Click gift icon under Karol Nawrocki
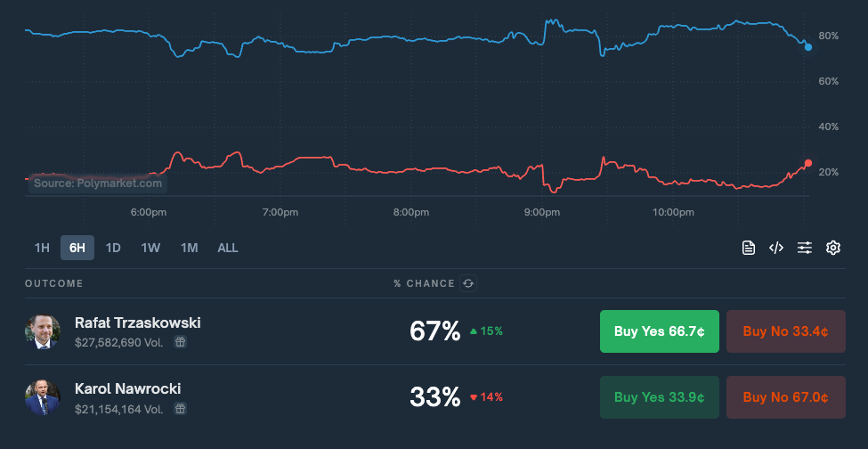Viewport: 868px width, 449px height. click(x=180, y=409)
